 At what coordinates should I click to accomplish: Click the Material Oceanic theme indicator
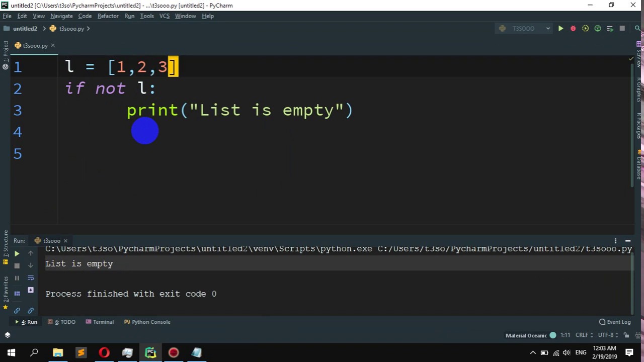pyautogui.click(x=531, y=335)
